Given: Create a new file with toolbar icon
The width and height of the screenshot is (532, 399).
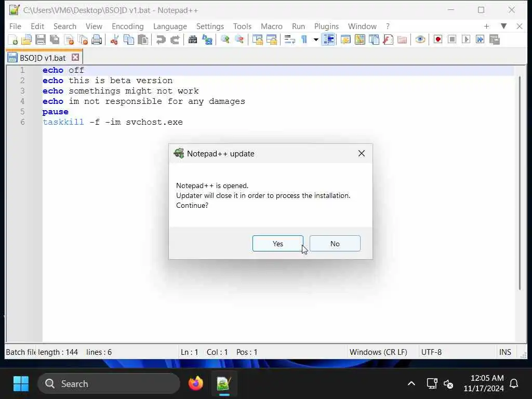Looking at the screenshot, I should (13, 39).
